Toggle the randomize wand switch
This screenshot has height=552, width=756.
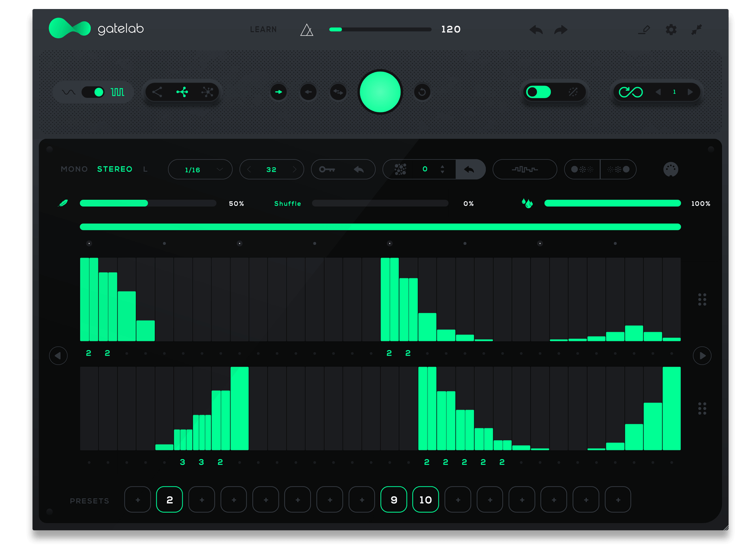click(x=539, y=92)
